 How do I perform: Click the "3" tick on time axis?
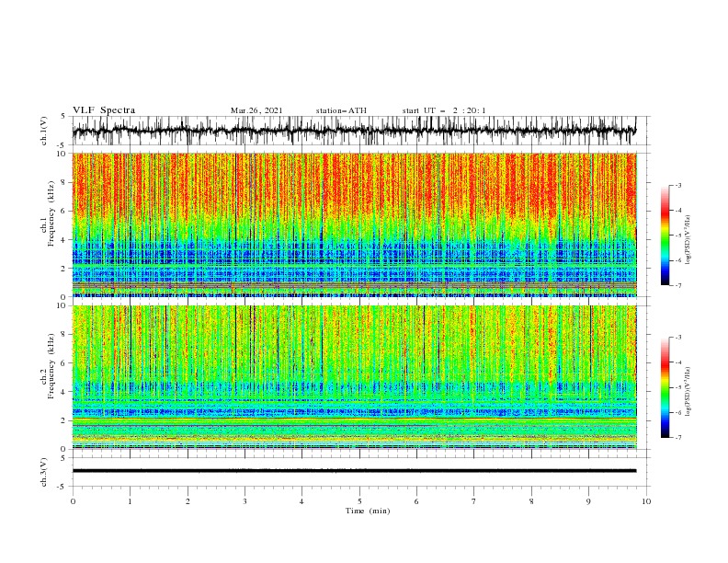pyautogui.click(x=245, y=501)
